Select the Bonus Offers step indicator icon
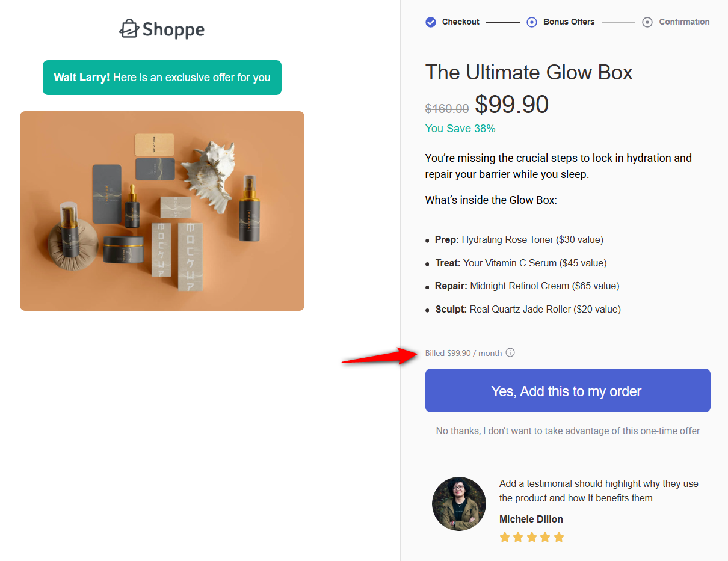 [x=531, y=22]
